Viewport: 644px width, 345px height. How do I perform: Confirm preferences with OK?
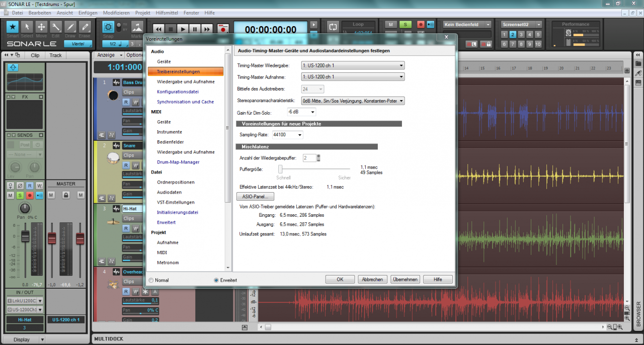click(x=340, y=280)
